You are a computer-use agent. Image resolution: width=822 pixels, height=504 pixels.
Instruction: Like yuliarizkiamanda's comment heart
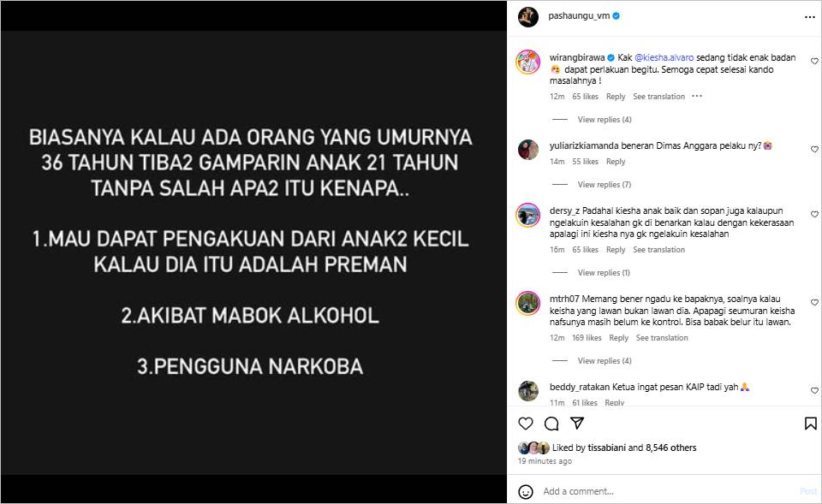(x=814, y=149)
